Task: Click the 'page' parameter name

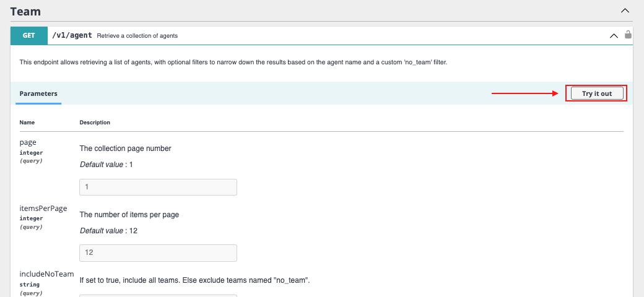Action: pos(28,142)
